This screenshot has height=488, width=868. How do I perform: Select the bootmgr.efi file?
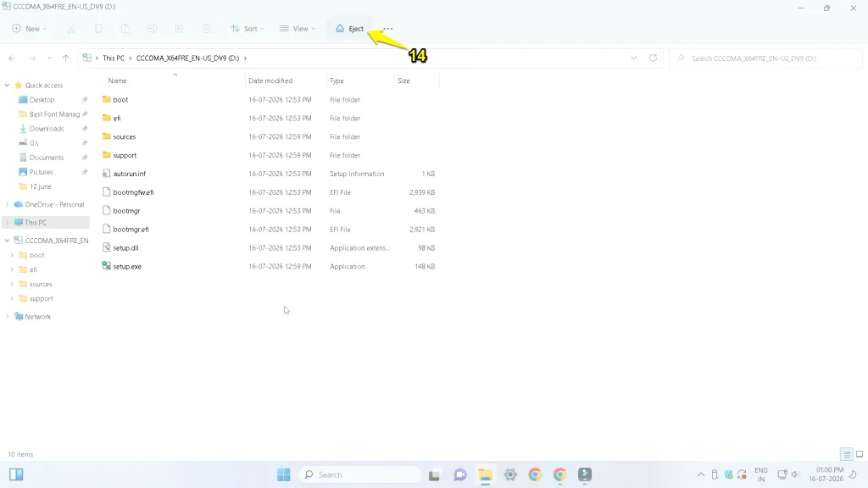coord(131,229)
